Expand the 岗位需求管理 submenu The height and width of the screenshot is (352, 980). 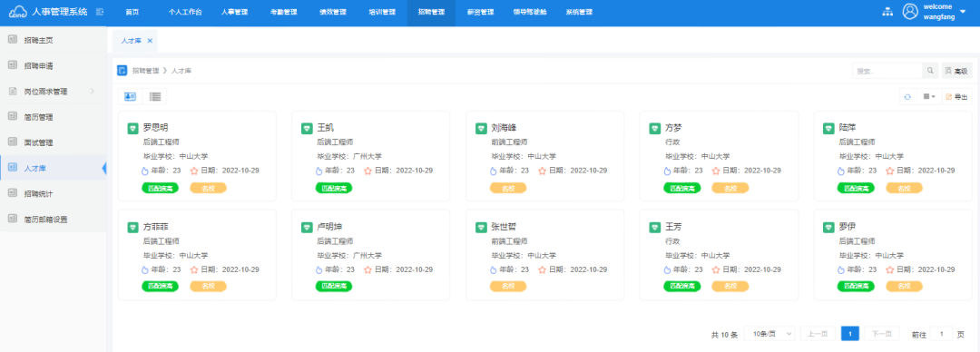coord(93,92)
